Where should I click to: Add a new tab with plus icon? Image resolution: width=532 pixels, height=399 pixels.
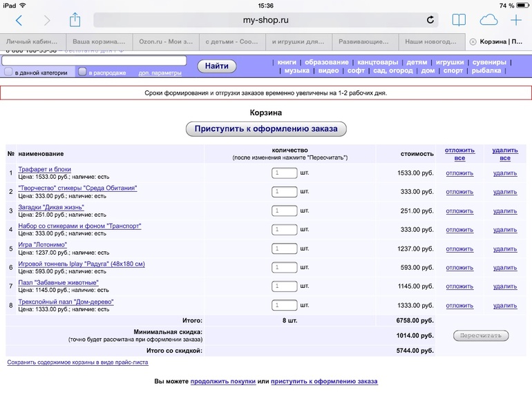[516, 20]
